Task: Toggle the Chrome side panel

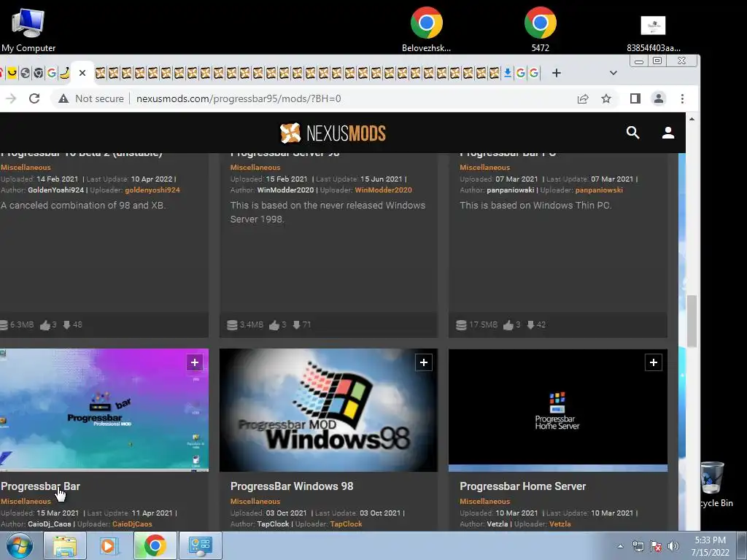Action: 635,98
